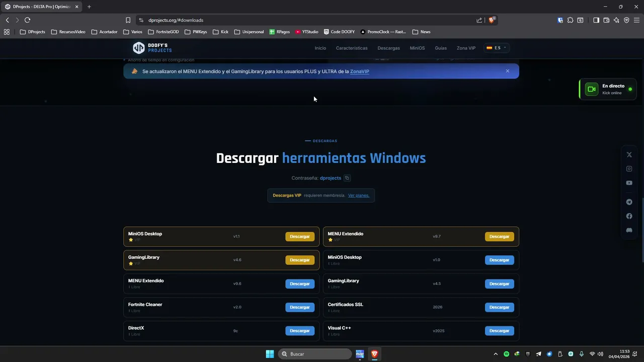Download Visual C++ v2025

(x=500, y=331)
